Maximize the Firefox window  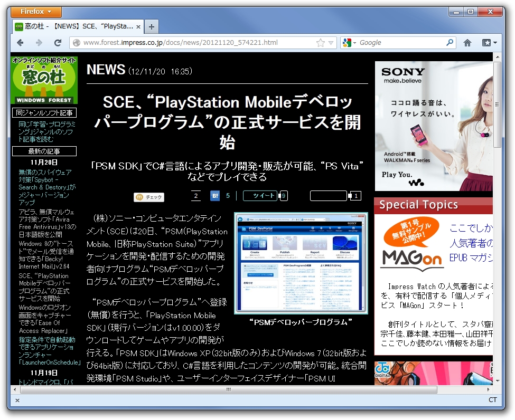(471, 12)
